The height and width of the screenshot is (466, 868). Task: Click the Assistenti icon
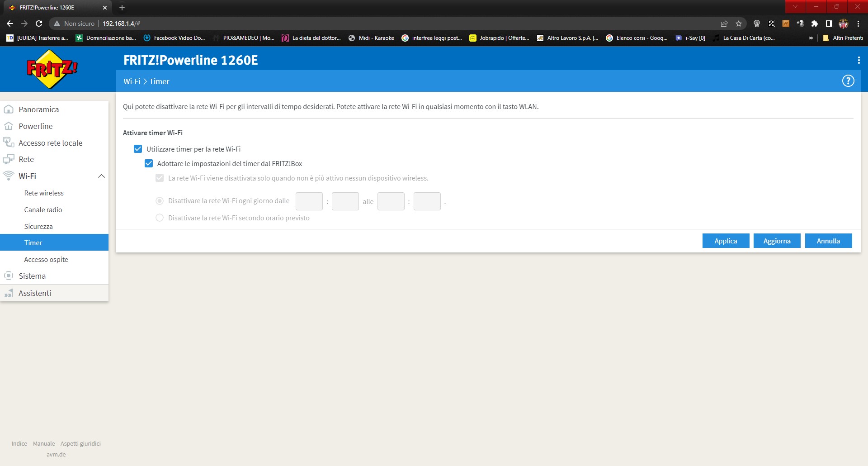(9, 293)
